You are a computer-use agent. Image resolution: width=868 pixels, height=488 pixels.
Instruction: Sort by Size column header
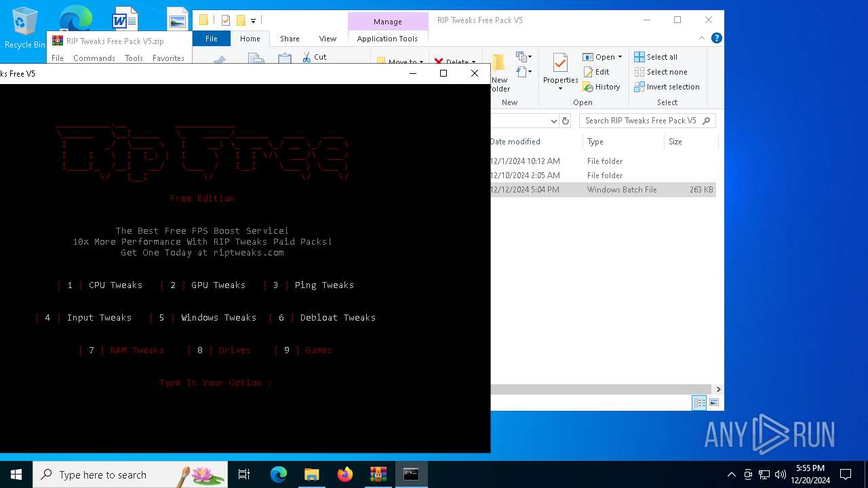pyautogui.click(x=690, y=142)
